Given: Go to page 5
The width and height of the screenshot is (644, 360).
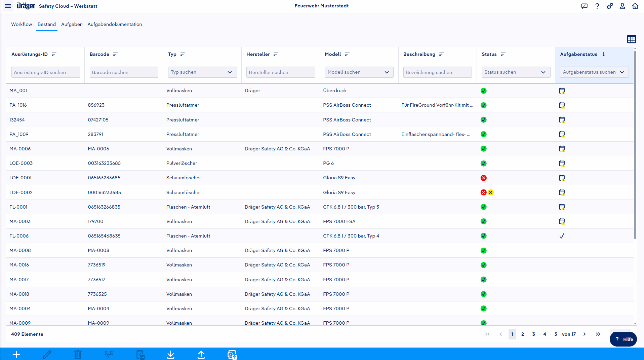Looking at the screenshot, I should [556, 334].
